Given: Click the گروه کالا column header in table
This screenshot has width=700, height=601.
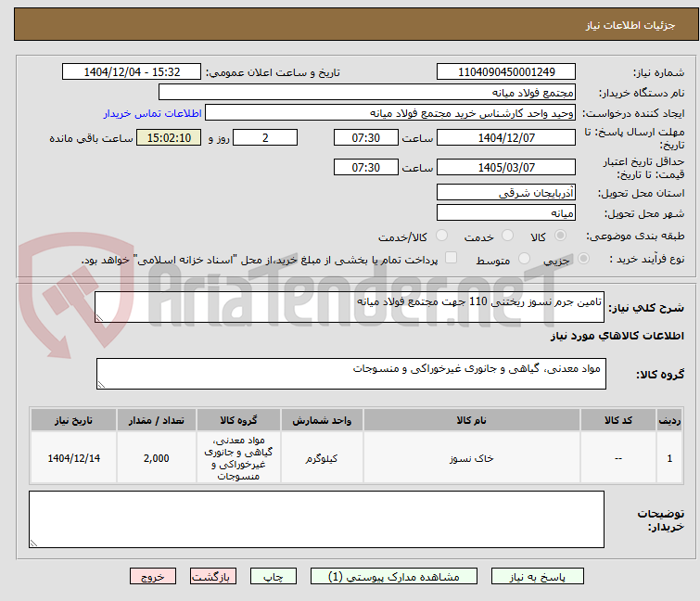Looking at the screenshot, I should click(238, 420).
